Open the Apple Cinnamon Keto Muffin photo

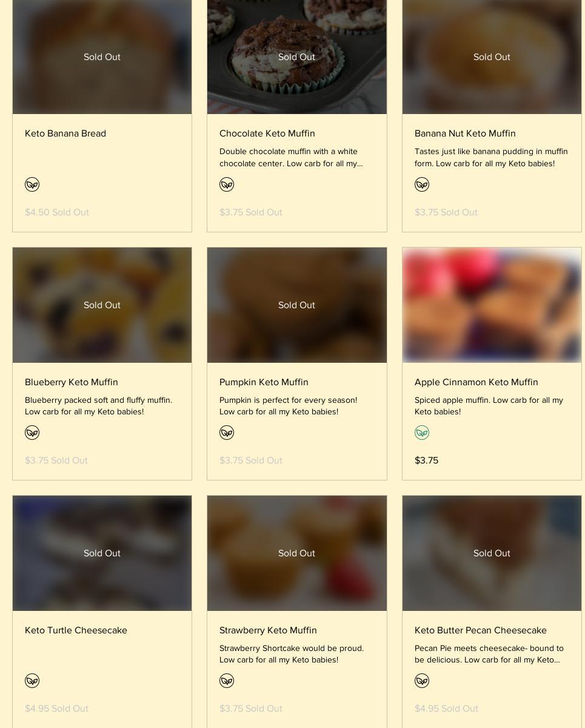coord(492,305)
